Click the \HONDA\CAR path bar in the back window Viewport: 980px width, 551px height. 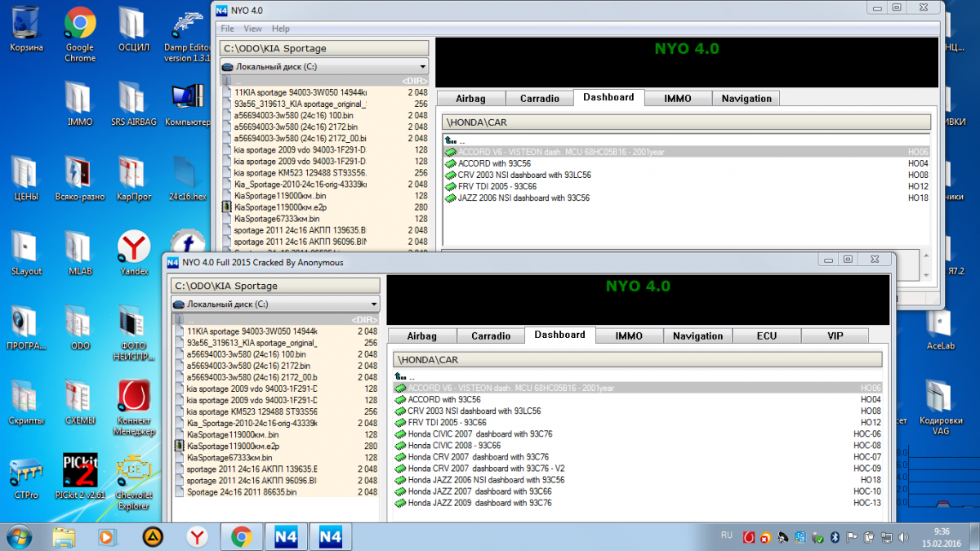pyautogui.click(x=687, y=122)
